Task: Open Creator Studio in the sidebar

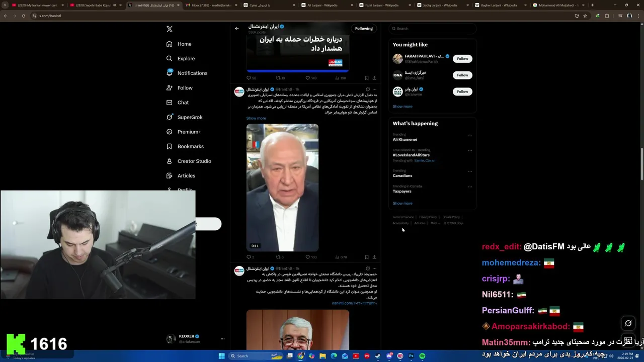Action: point(188,161)
